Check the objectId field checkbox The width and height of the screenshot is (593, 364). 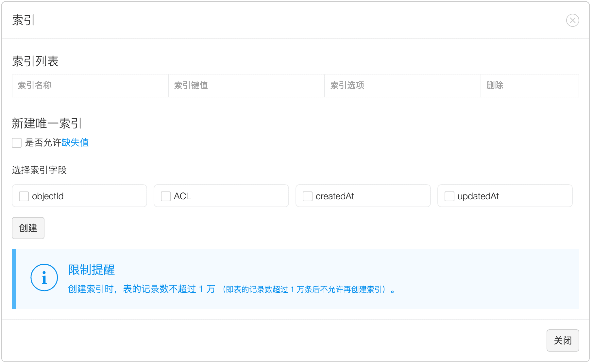[x=24, y=196]
